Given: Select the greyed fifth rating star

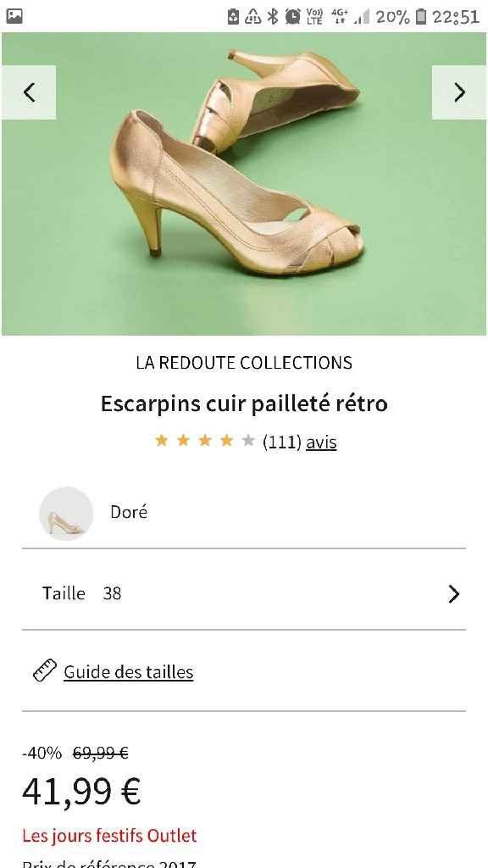Looking at the screenshot, I should pos(247,440).
